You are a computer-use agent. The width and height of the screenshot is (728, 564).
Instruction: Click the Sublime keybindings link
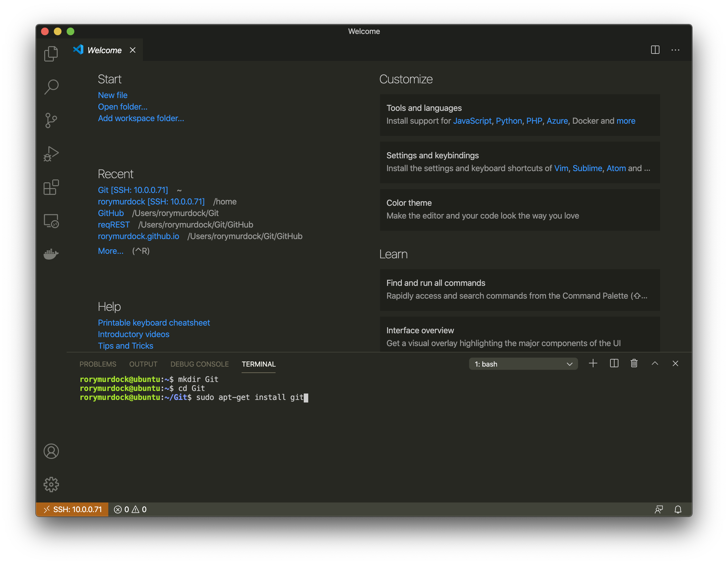(587, 168)
